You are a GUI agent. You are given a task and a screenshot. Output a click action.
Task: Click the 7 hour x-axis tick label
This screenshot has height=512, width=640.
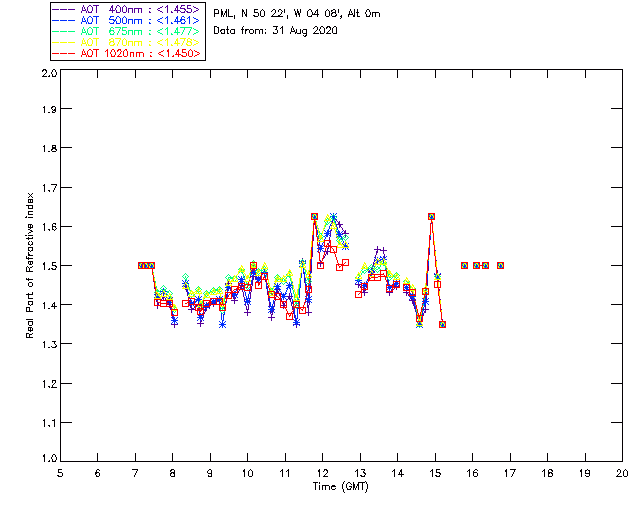click(135, 473)
